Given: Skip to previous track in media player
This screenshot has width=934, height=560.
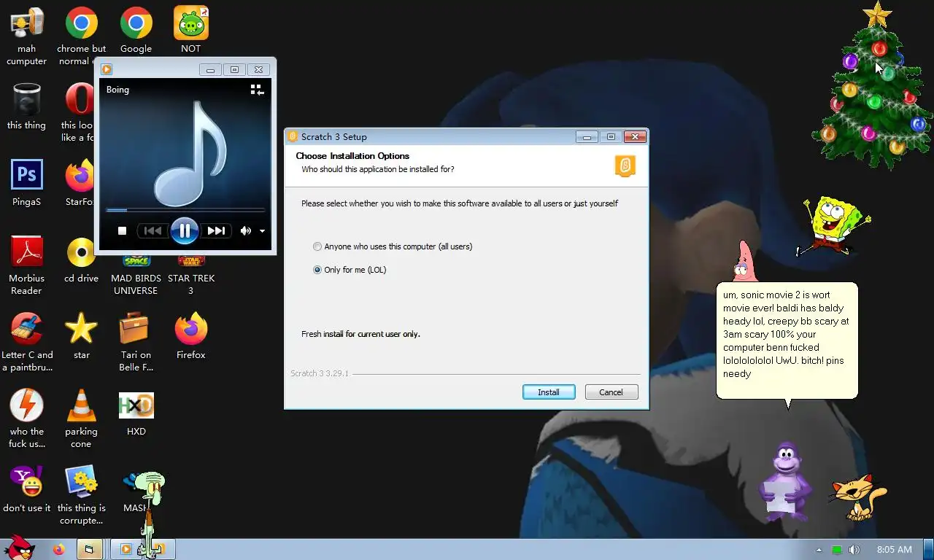Looking at the screenshot, I should 153,231.
